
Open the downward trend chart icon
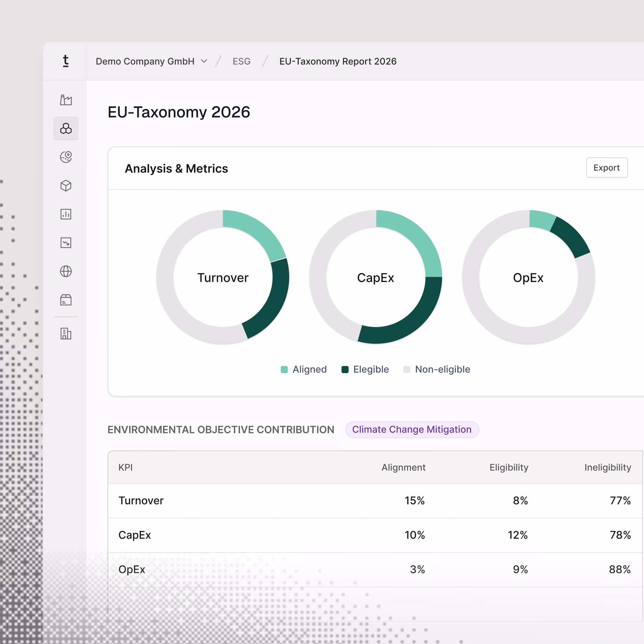point(66,243)
